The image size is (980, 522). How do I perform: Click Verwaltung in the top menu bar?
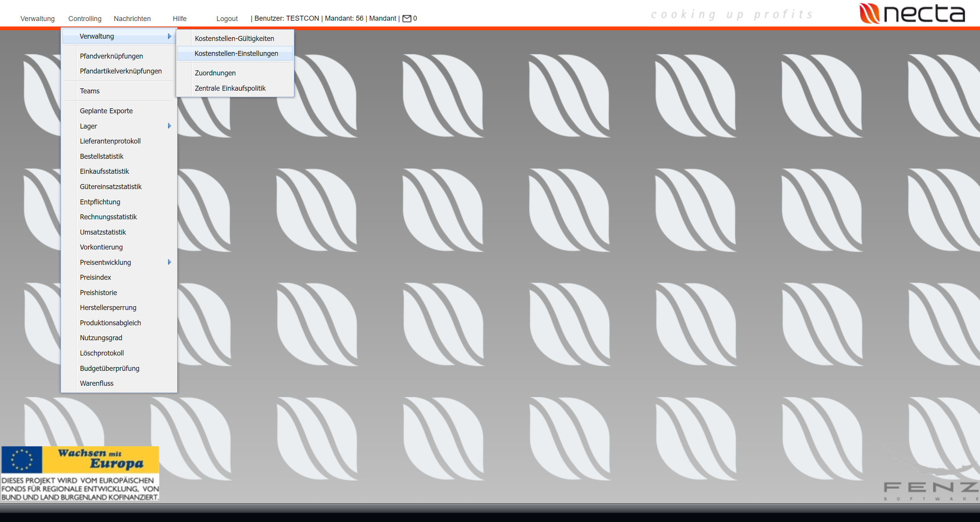tap(38, 18)
